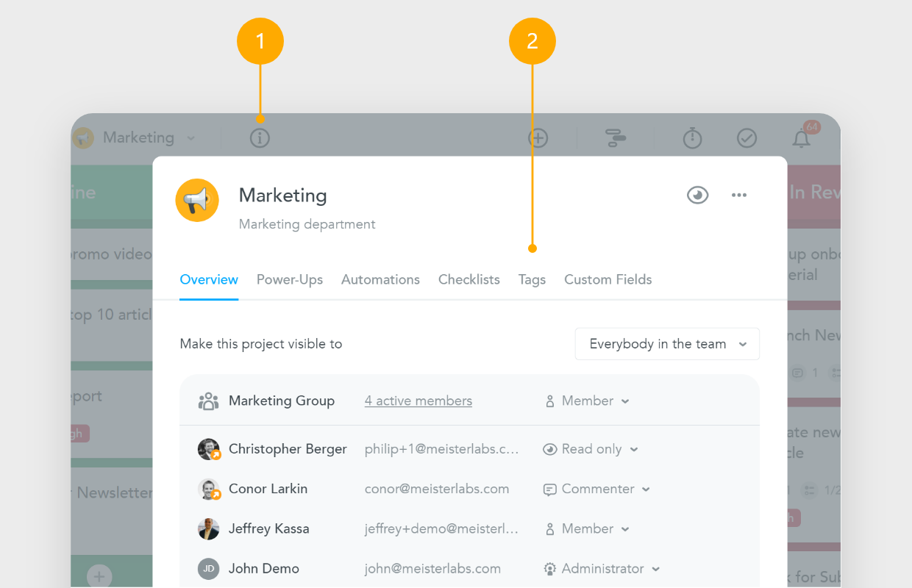Open the three-dots more options menu
This screenshot has height=588, width=912.
tap(739, 195)
